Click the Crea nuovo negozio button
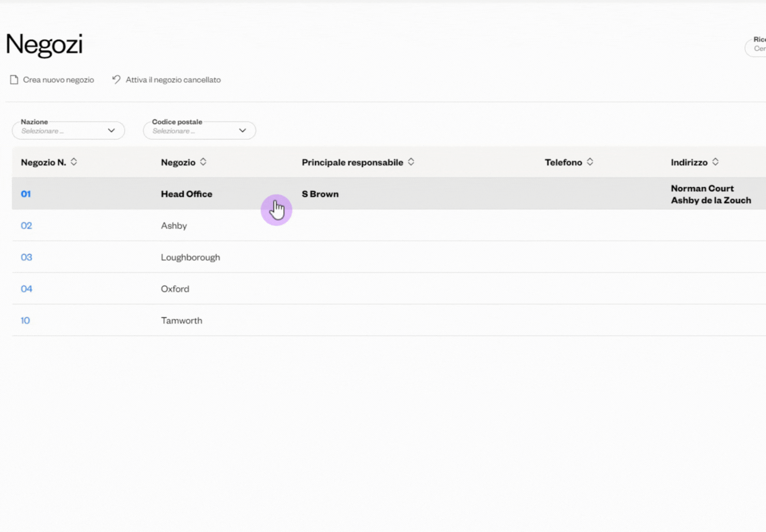This screenshot has width=766, height=532. (x=58, y=79)
